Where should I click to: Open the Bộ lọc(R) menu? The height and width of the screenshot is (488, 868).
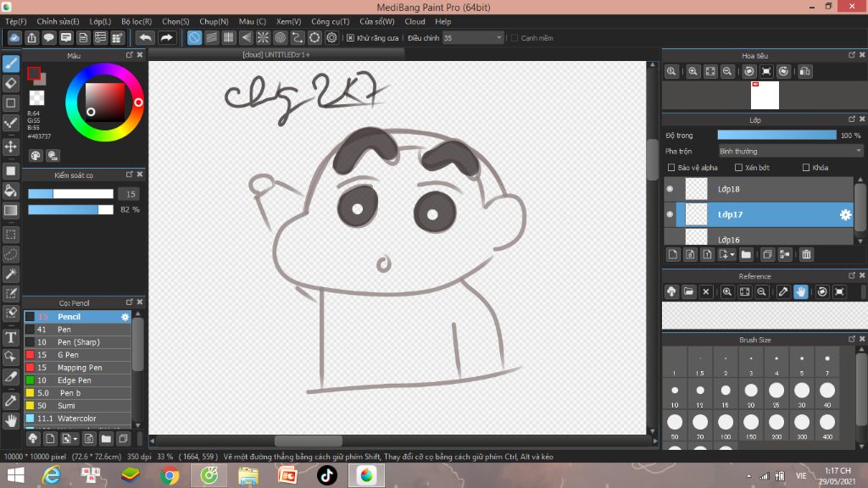coord(136,21)
